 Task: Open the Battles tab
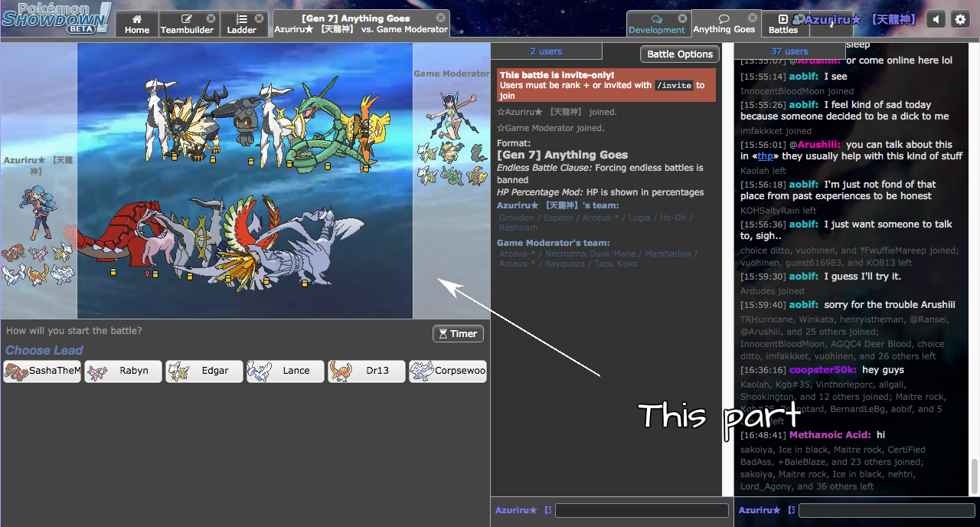(783, 24)
